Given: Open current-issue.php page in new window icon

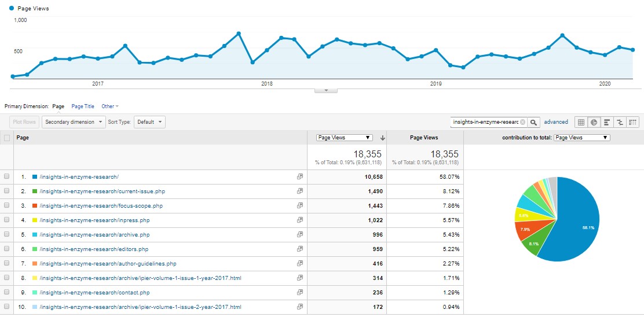Looking at the screenshot, I should [299, 191].
